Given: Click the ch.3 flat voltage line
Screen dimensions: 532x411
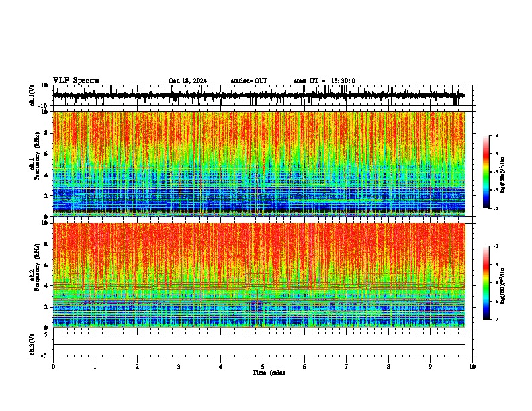Looking at the screenshot, I should pos(259,345).
